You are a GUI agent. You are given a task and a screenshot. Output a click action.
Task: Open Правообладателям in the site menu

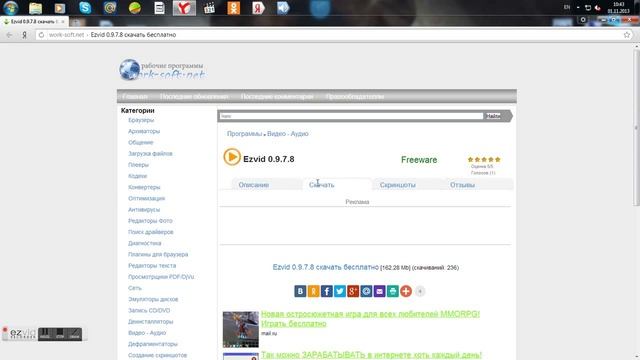tap(354, 97)
